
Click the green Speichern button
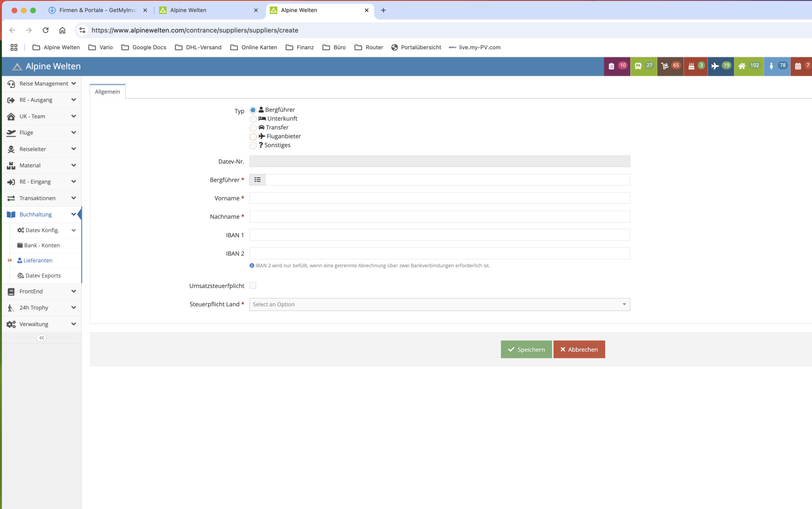(526, 349)
